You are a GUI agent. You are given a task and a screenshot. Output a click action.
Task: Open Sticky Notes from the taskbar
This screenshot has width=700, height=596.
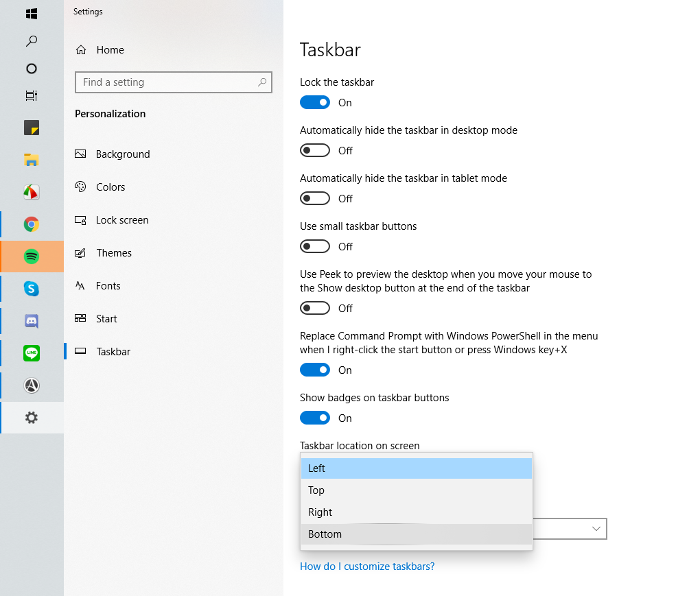click(x=32, y=128)
